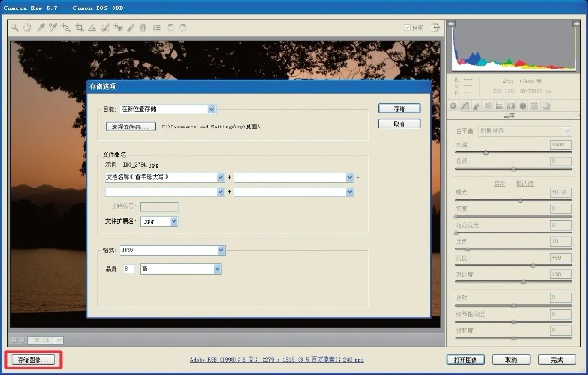Pick the White Balance eyedropper tool
The image size is (588, 375).
[x=41, y=28]
